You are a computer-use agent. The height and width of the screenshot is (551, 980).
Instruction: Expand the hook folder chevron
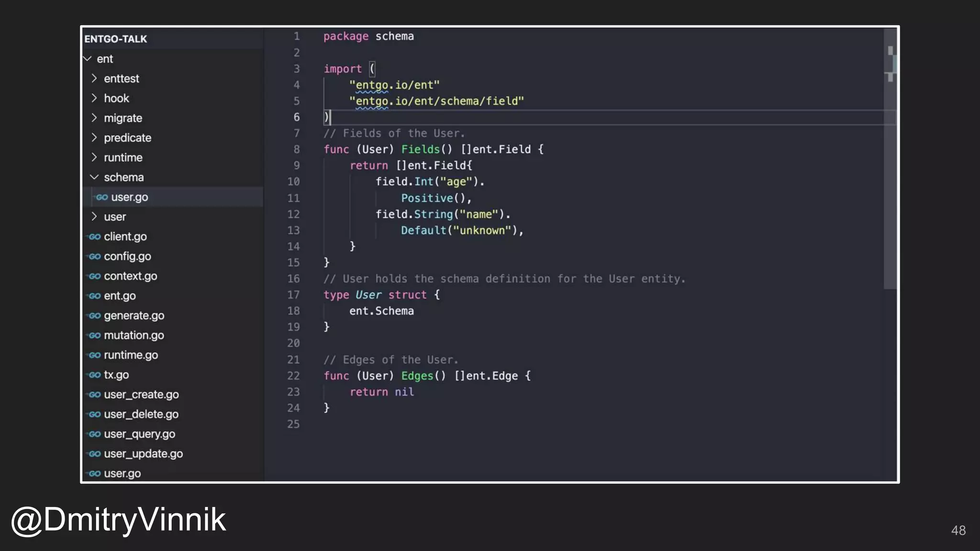(x=94, y=98)
